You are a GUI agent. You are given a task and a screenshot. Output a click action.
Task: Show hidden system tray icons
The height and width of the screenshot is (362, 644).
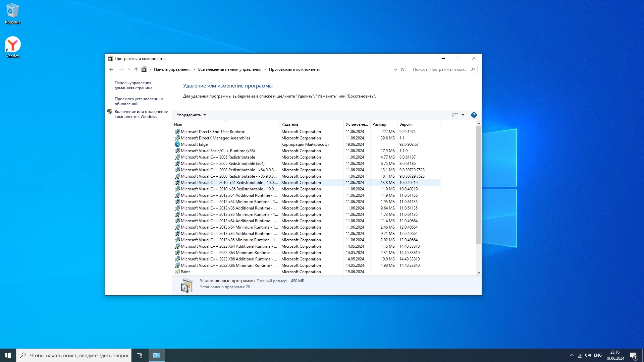[572, 355]
